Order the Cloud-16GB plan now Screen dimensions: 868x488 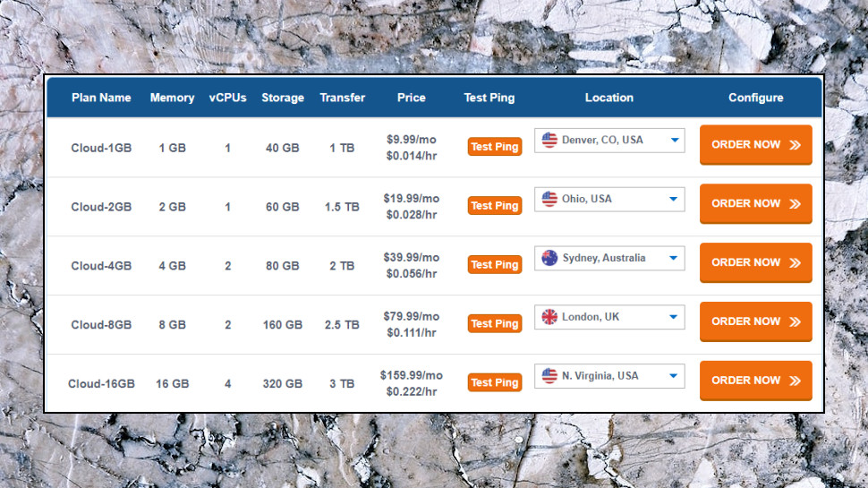pos(755,381)
